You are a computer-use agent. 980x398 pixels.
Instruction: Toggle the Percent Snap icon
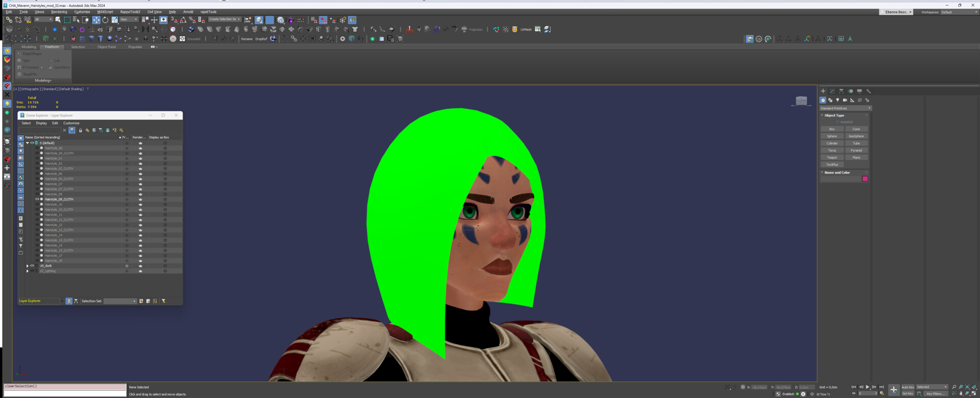coord(192,20)
